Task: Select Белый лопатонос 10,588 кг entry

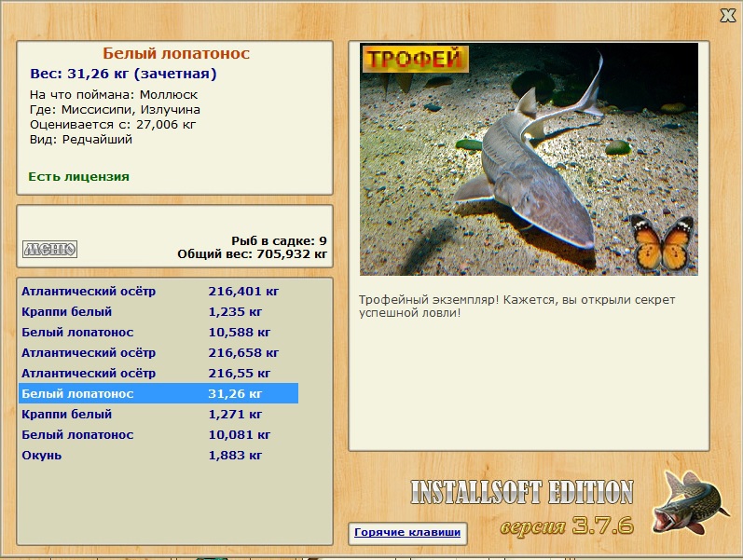Action: point(158,332)
